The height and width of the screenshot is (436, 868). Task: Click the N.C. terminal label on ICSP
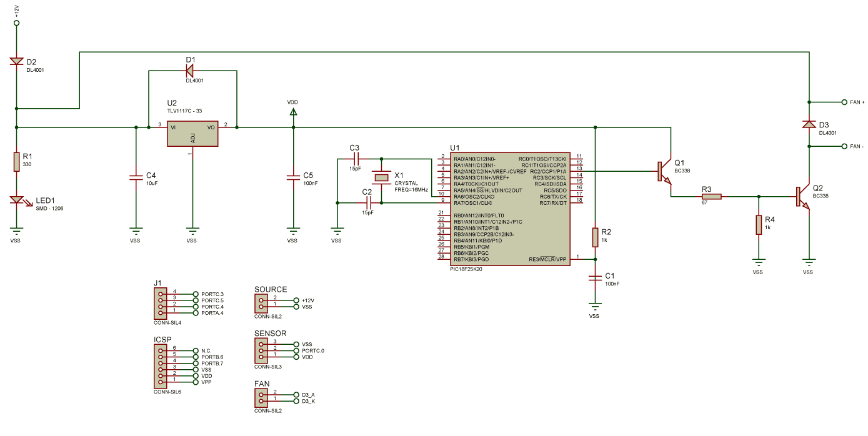(x=206, y=350)
